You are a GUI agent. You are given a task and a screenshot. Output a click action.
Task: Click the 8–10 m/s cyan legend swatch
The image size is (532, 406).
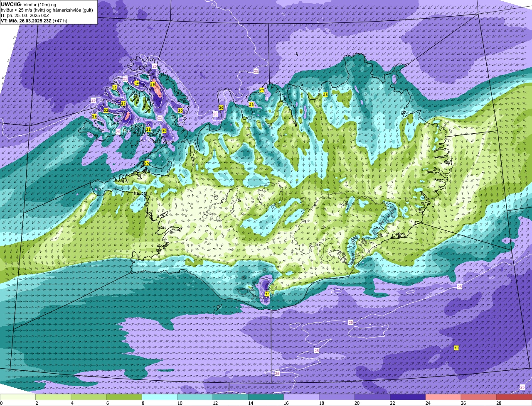pyautogui.click(x=160, y=397)
